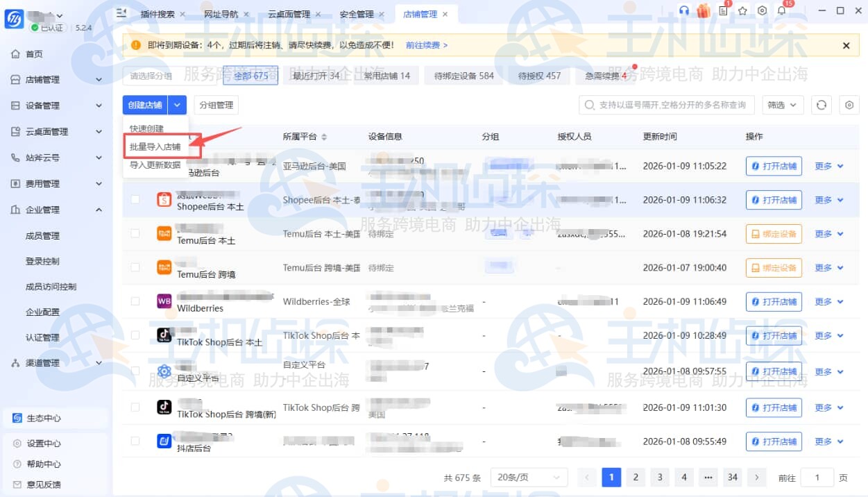
Task: Tick the checkbox on the 抖店后台 row
Action: coord(135,441)
